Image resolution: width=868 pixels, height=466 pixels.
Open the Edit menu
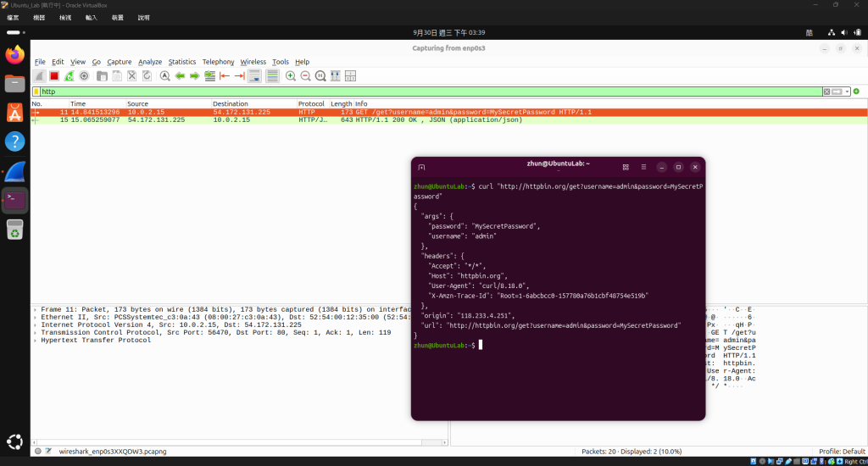pos(58,62)
